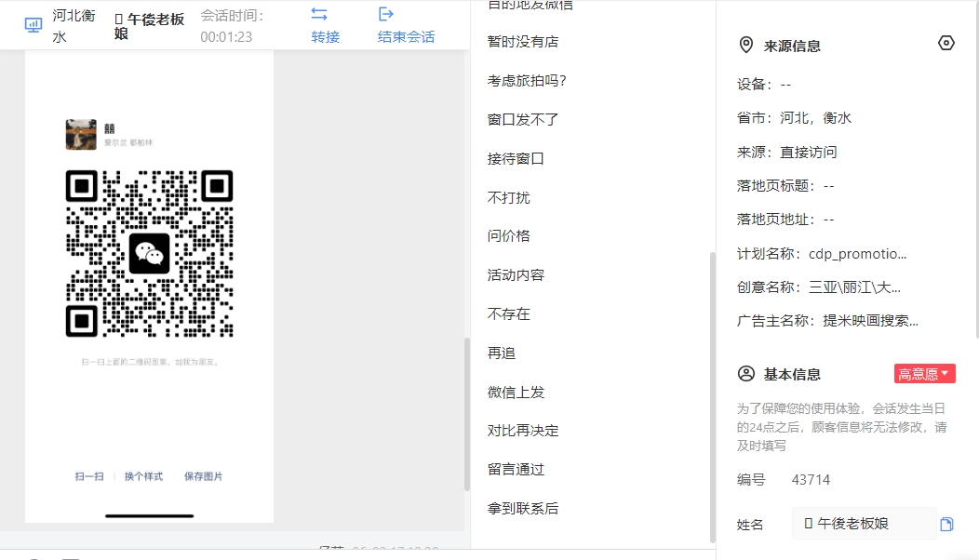Image resolution: width=979 pixels, height=560 pixels.
Task: Click the 会话时间 00:01:23 timer
Action: click(x=232, y=26)
